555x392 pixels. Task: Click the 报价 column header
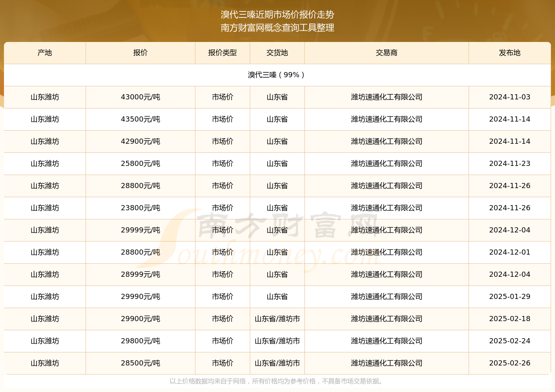pos(140,53)
